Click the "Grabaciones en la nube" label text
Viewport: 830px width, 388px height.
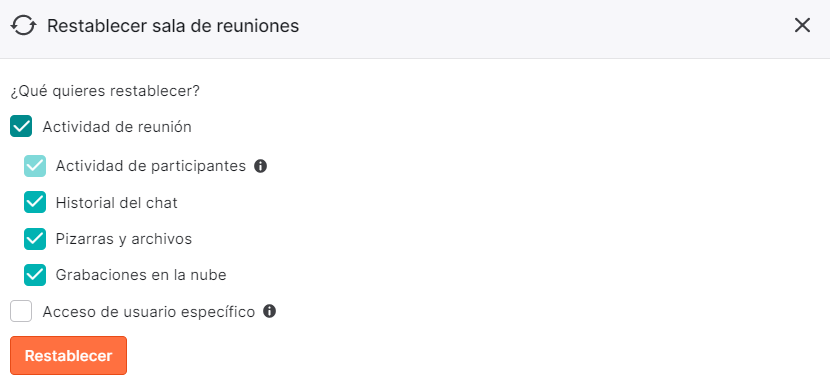[141, 275]
